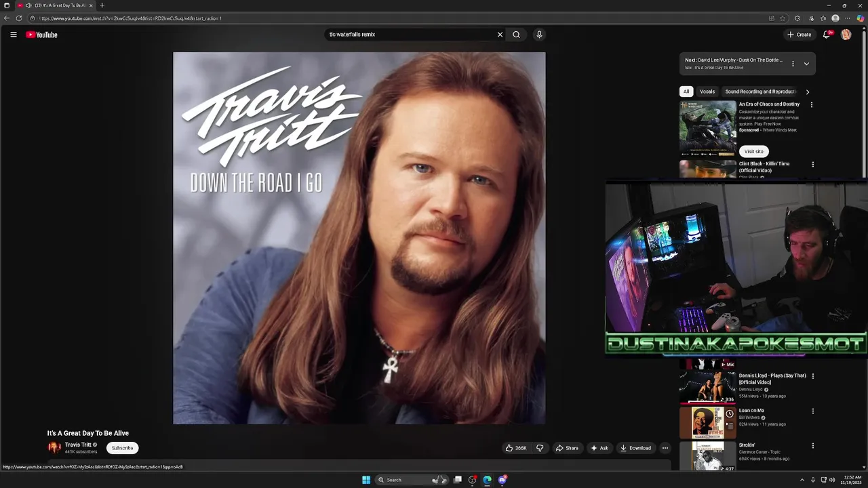Expand the Next up playlist panel
Image resolution: width=868 pixels, height=488 pixels.
pyautogui.click(x=806, y=64)
